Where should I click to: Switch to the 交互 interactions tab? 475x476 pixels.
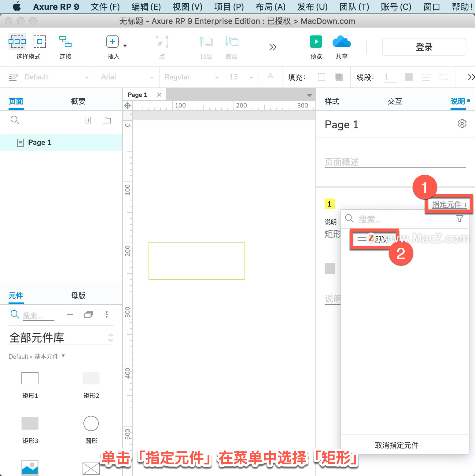395,101
